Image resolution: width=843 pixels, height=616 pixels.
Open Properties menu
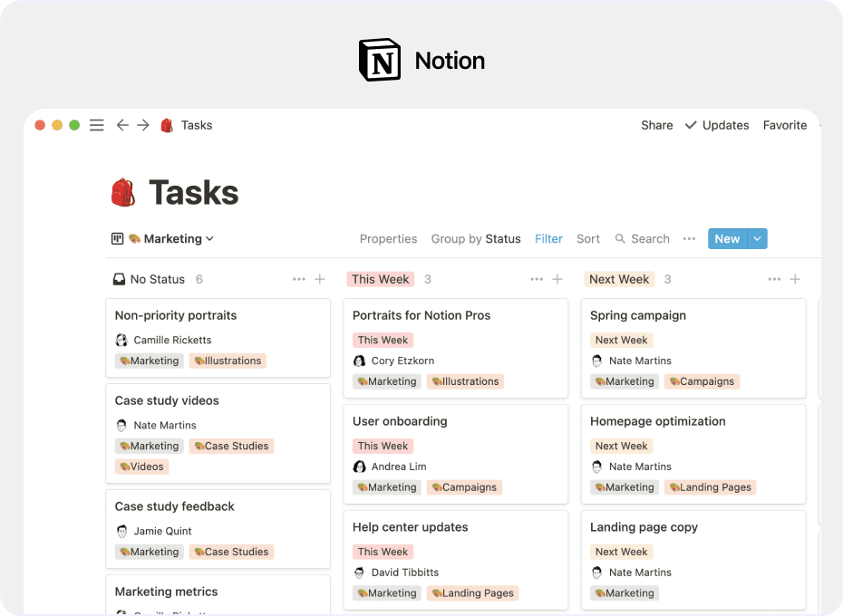tap(388, 238)
